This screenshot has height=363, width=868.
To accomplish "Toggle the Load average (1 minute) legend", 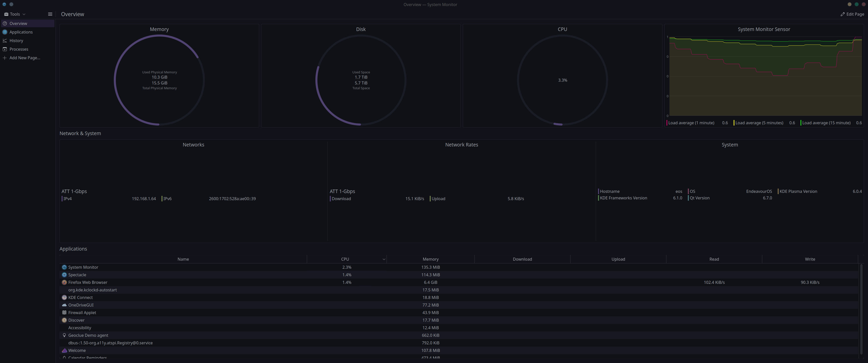I will point(691,123).
